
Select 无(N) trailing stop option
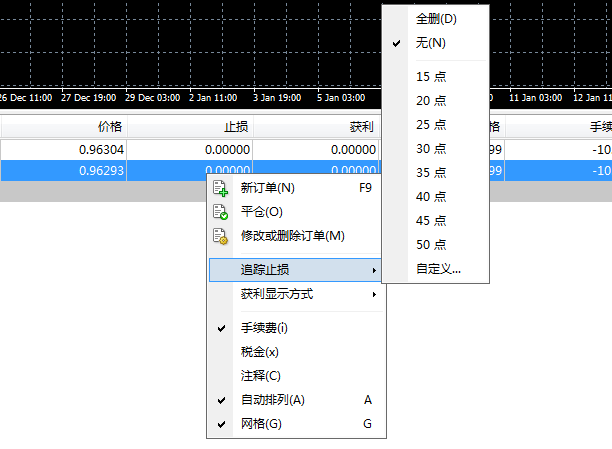tap(431, 43)
